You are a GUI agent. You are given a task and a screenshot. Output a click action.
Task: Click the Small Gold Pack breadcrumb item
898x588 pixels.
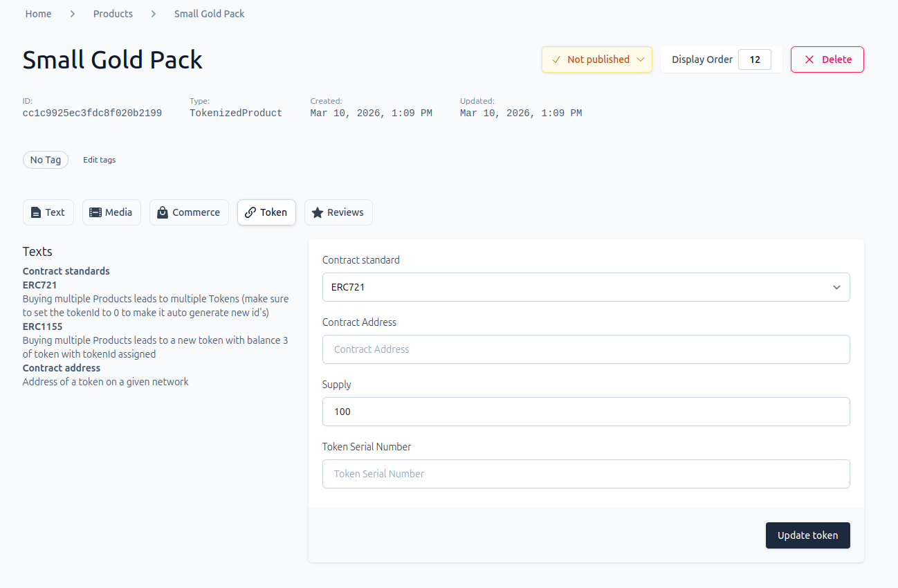(x=210, y=14)
